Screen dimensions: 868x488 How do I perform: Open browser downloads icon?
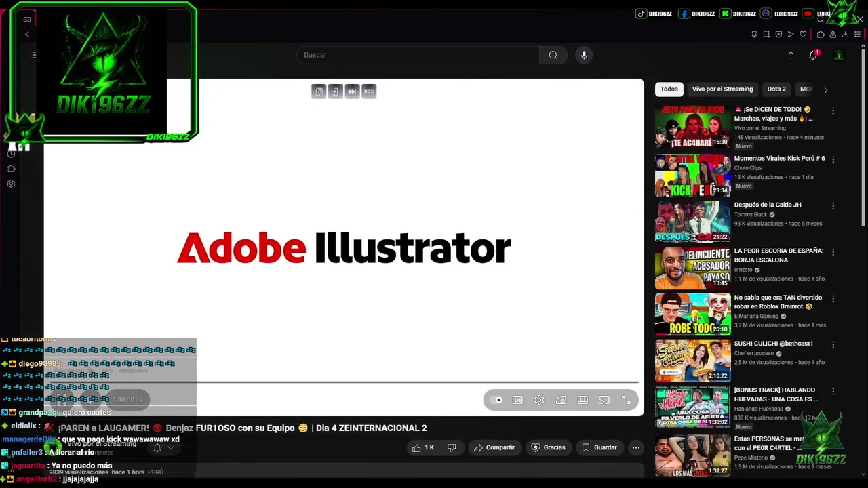(845, 34)
